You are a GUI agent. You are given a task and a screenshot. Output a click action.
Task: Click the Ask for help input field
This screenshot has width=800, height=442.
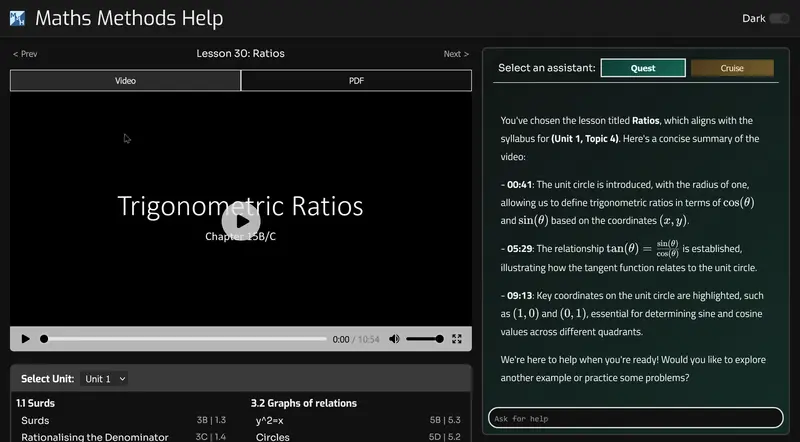pos(635,418)
